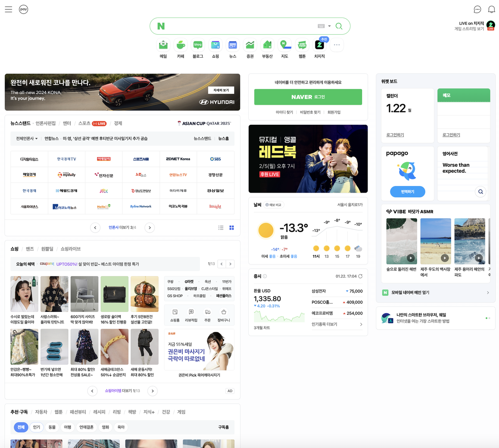Click inside the Naver search input field
This screenshot has width=499, height=448.
tap(242, 26)
